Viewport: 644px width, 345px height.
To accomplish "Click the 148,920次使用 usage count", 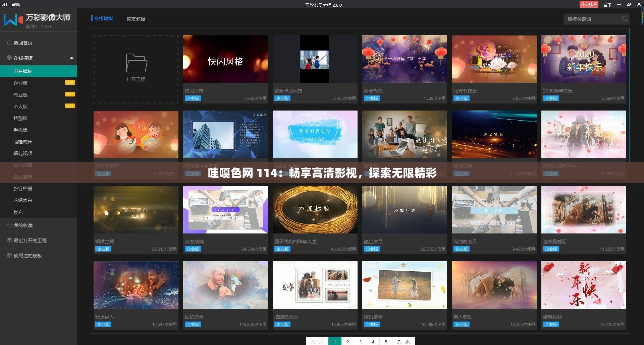I will point(253,324).
